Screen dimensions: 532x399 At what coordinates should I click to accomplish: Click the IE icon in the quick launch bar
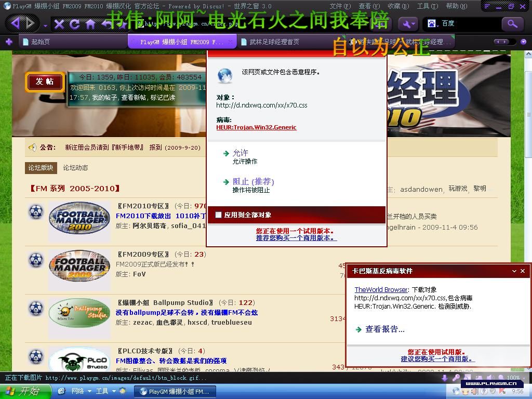pyautogui.click(x=61, y=391)
